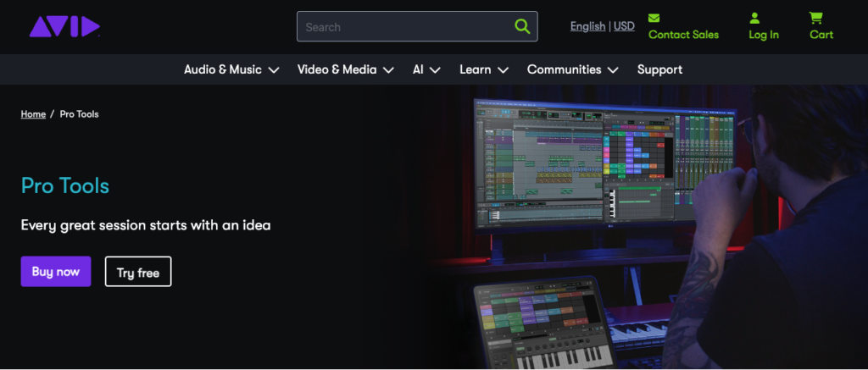
Task: Open the USD currency selector
Action: pos(625,26)
